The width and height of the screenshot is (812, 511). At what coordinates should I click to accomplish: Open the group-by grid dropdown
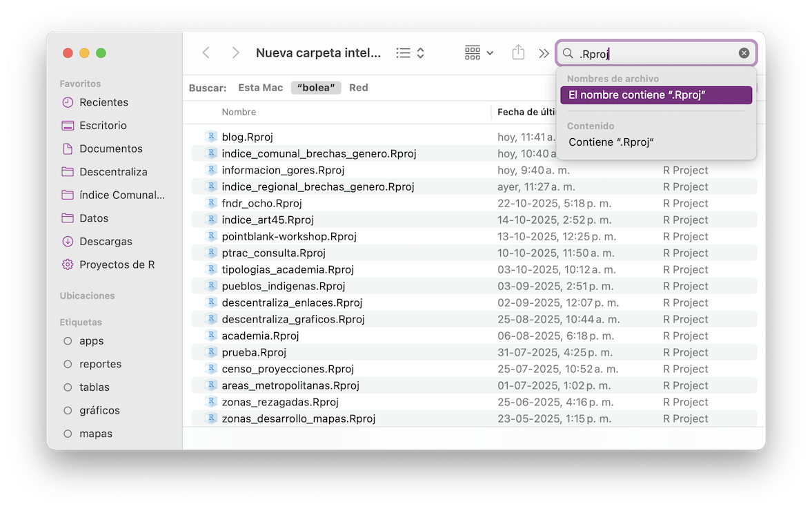click(x=479, y=53)
